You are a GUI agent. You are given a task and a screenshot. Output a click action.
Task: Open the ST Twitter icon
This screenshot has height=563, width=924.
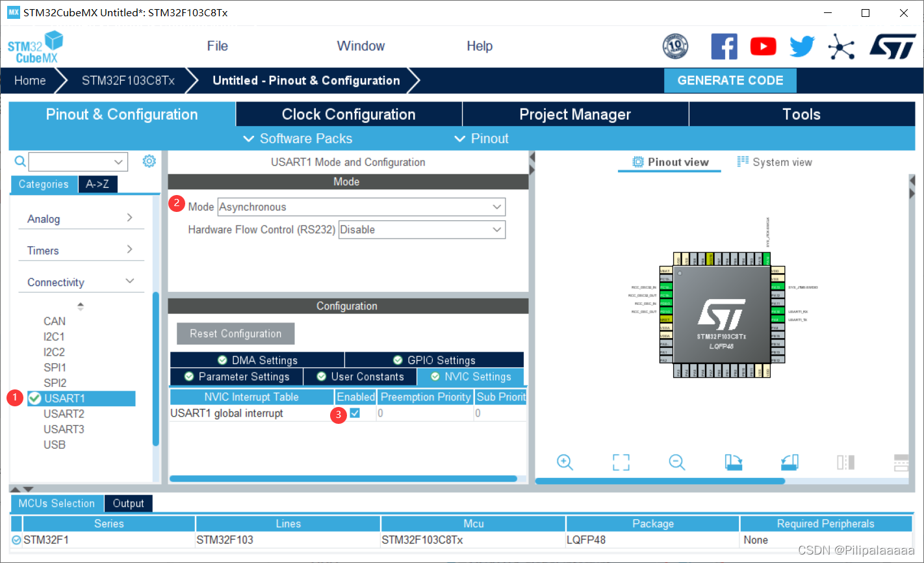pos(802,46)
